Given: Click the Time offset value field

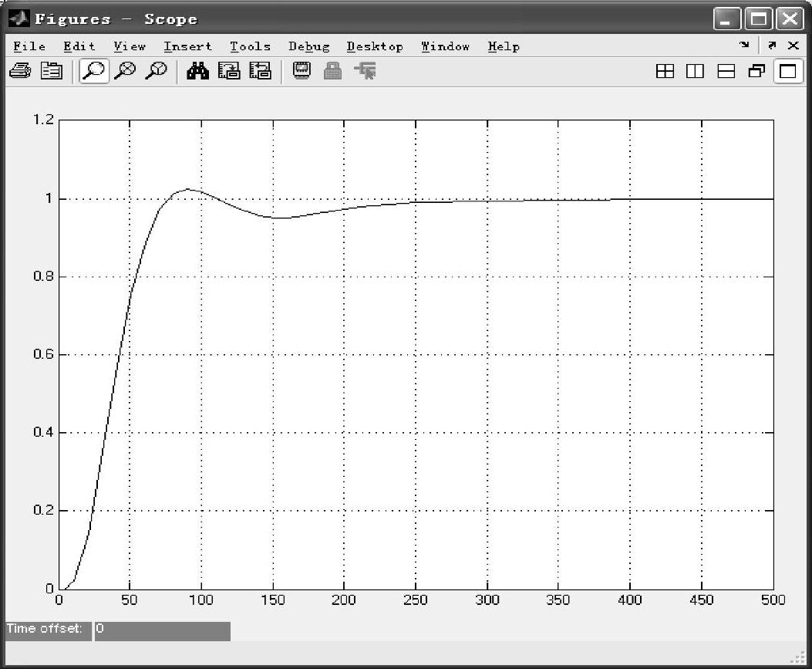Looking at the screenshot, I should 162,630.
